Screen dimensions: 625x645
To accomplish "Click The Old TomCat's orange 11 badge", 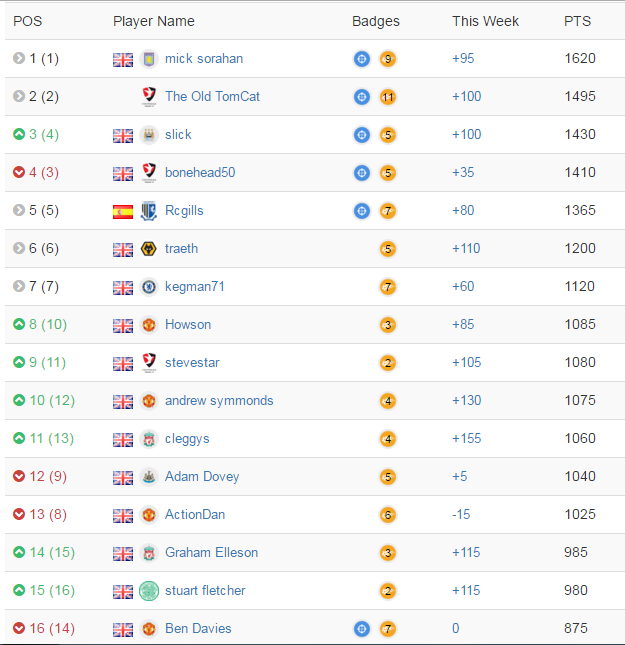I will 388,97.
